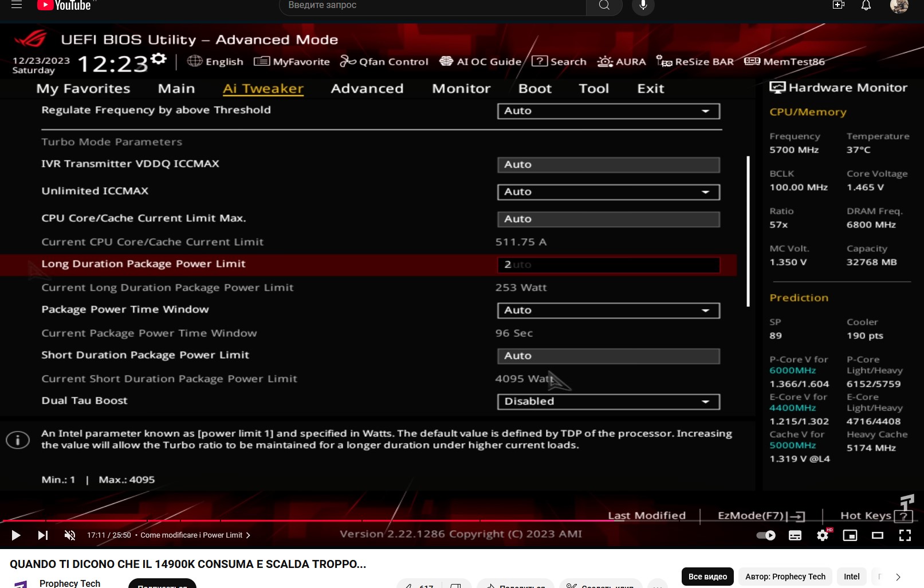Open the miniplayer

(x=850, y=535)
